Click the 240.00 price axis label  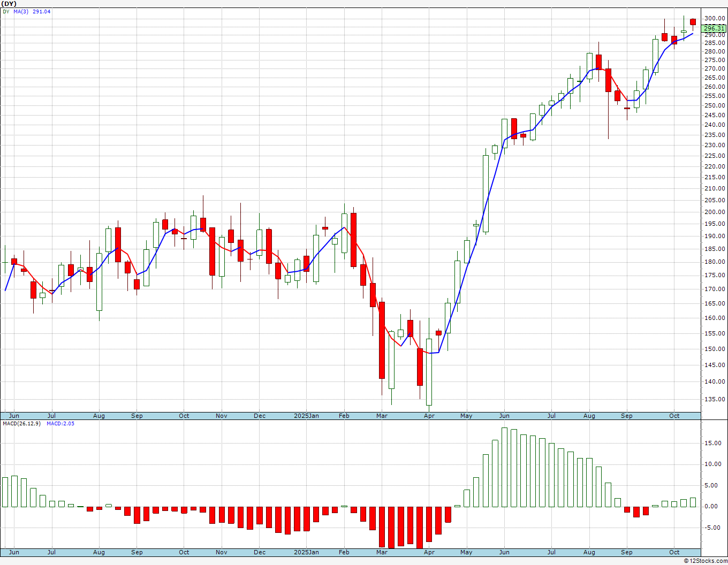tap(715, 125)
